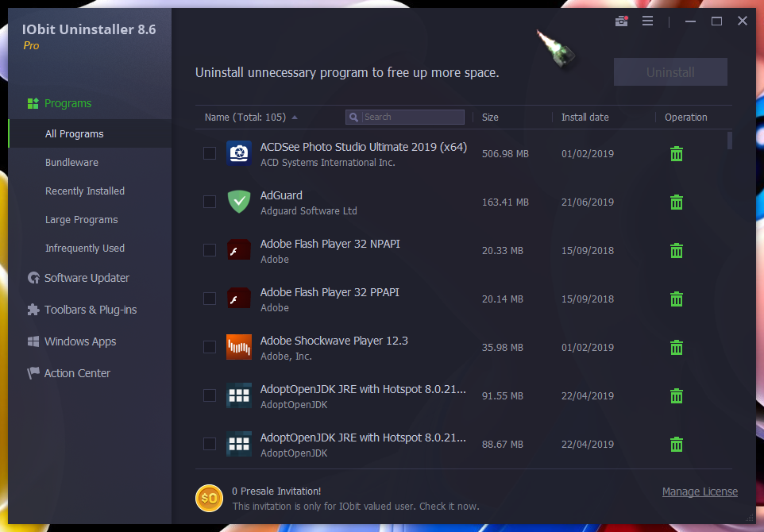The image size is (764, 532).
Task: Click the 20.33 MB size value
Action: 503,250
